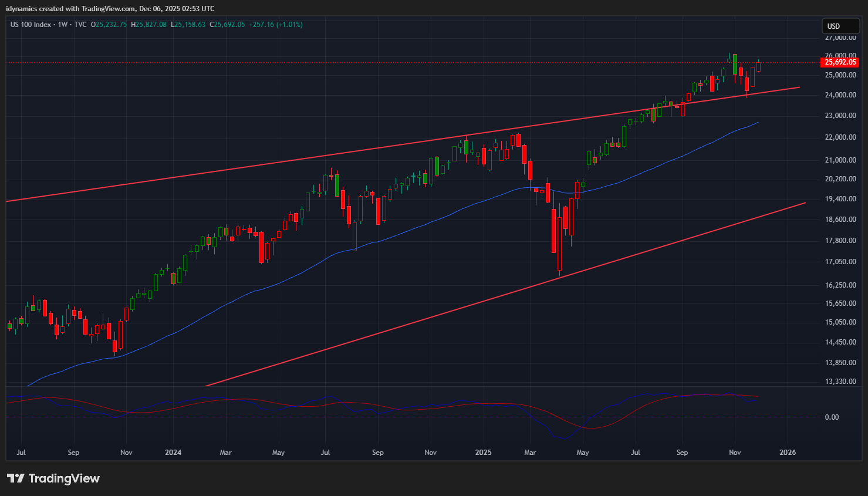Image resolution: width=868 pixels, height=496 pixels.
Task: Click the 2024 label on time axis
Action: [173, 453]
